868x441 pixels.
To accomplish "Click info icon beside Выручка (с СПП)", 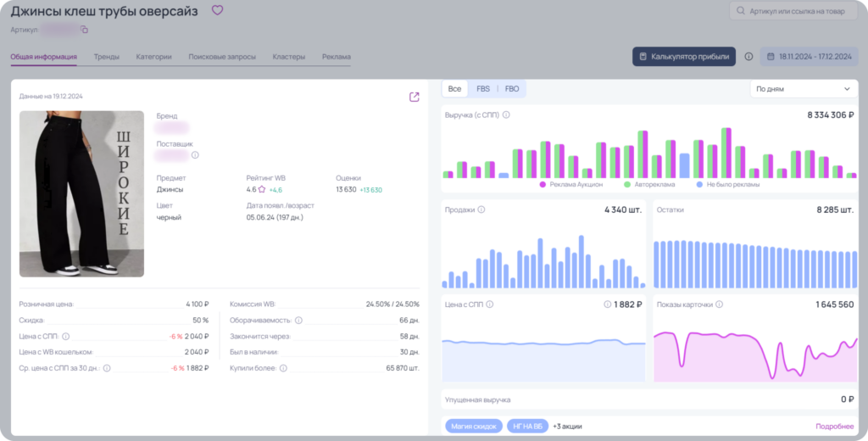I will pos(506,115).
